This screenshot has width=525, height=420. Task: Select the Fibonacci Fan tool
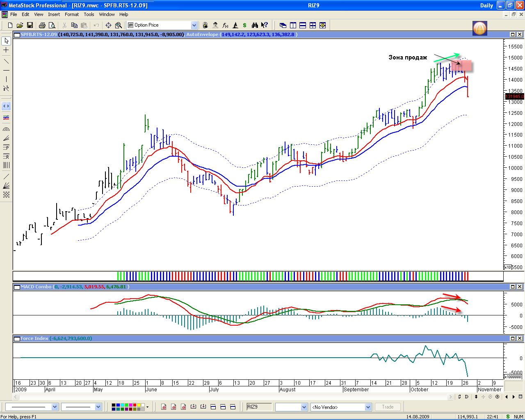6,138
